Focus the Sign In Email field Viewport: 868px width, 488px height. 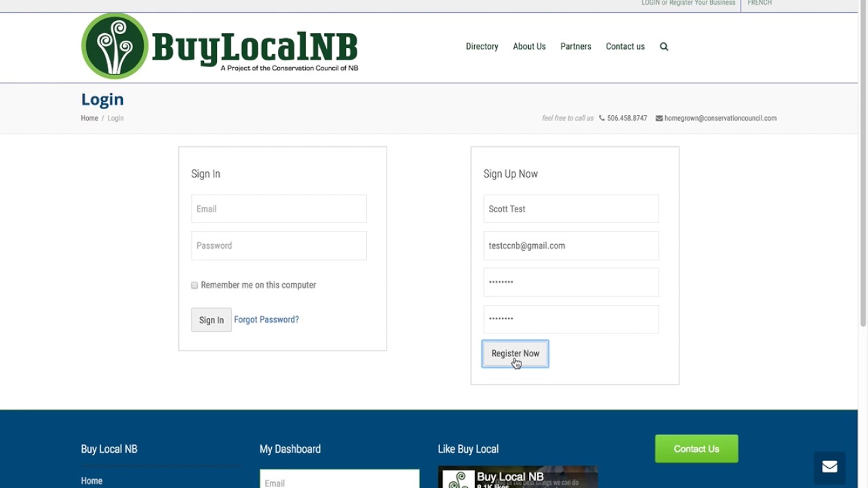[279, 209]
